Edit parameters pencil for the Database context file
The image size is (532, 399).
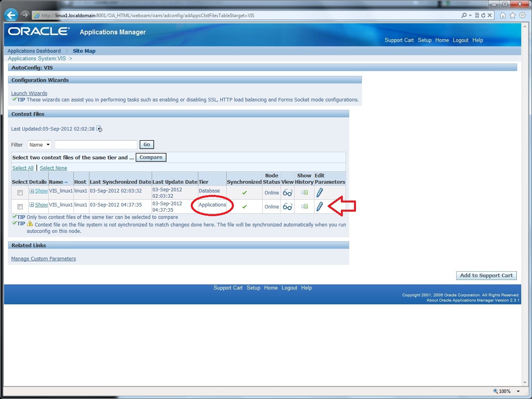tap(319, 193)
